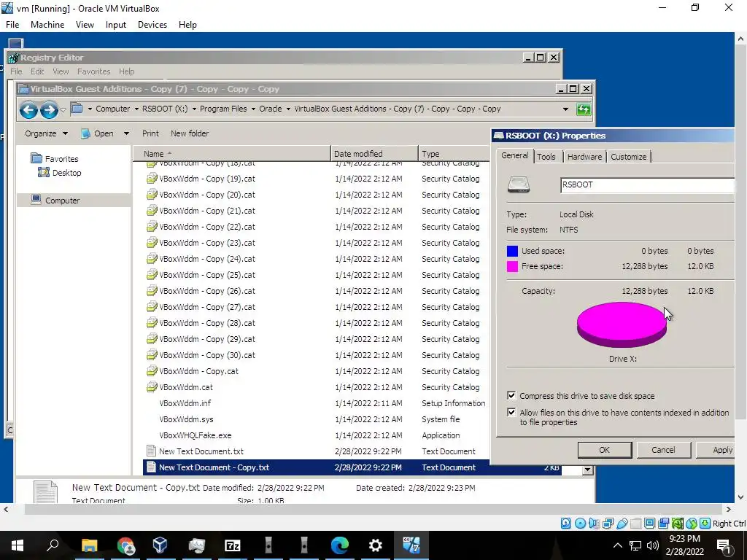Expand the Computer breadcrumb arrow
Viewport: 747px width, 560px height.
[136, 109]
